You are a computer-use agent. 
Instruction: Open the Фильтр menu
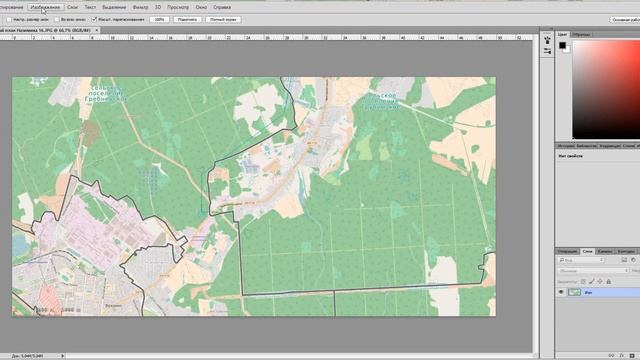point(140,7)
